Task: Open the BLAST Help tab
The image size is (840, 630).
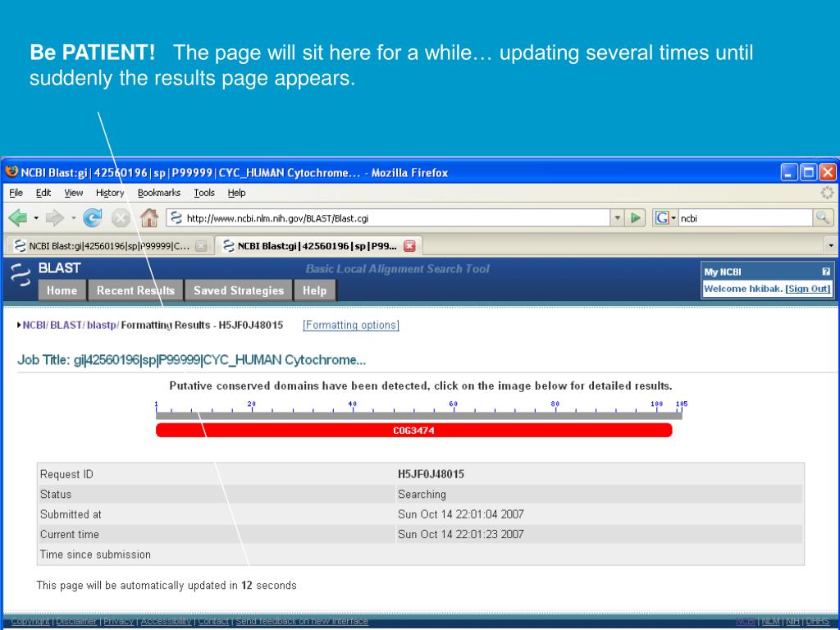Action: [314, 290]
